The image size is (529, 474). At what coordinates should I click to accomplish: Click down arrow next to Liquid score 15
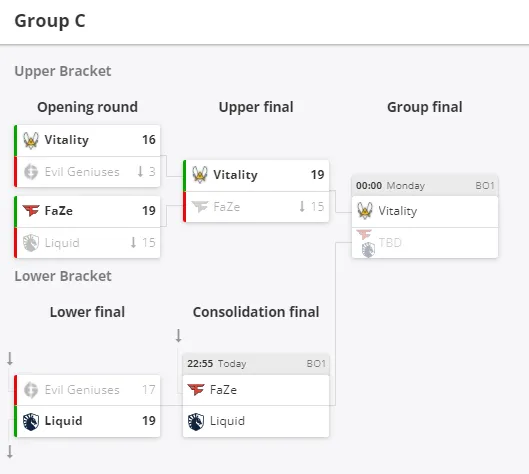tap(133, 243)
